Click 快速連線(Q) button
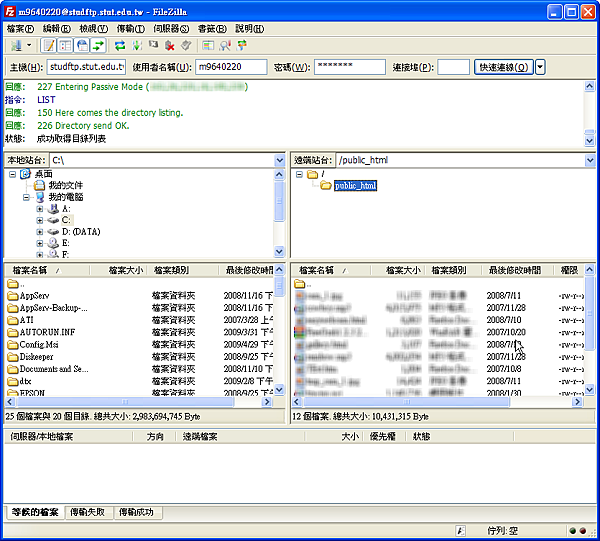The image size is (600, 541). [x=504, y=67]
